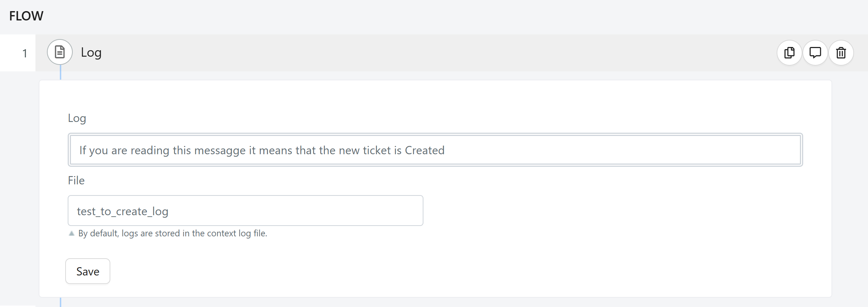
Task: Click the Log step document icon
Action: click(60, 52)
